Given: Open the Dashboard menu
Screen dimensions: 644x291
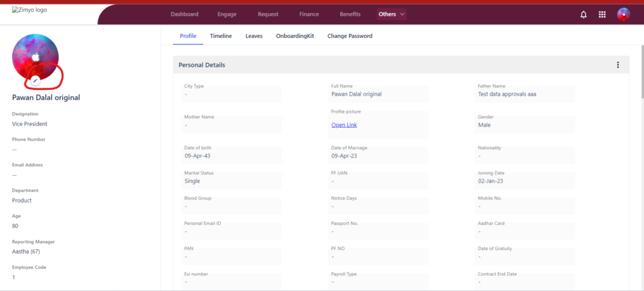Looking at the screenshot, I should [184, 14].
